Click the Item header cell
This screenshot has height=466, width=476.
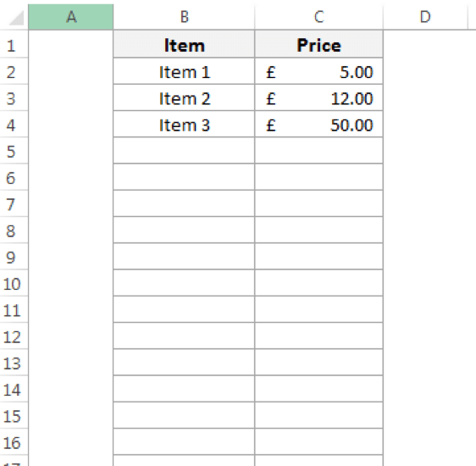click(184, 44)
